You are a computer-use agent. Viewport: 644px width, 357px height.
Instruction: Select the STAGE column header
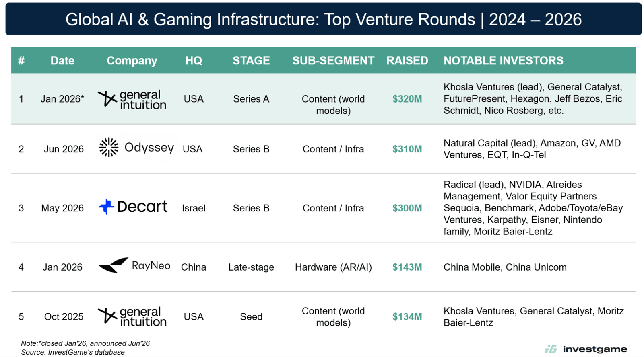pos(251,61)
